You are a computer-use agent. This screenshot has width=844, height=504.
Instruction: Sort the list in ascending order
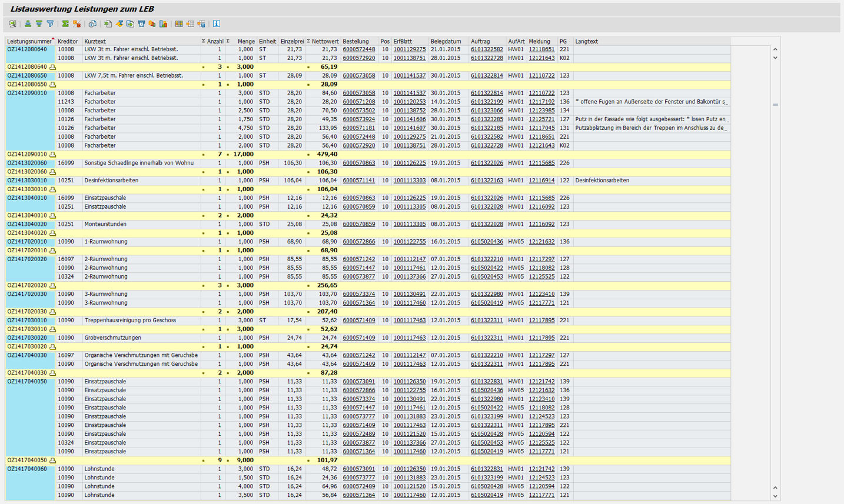pyautogui.click(x=28, y=24)
